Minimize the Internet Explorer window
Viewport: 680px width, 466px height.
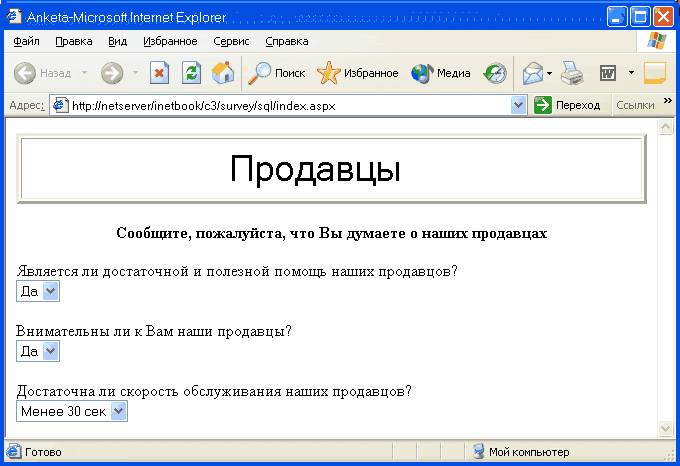(617, 17)
